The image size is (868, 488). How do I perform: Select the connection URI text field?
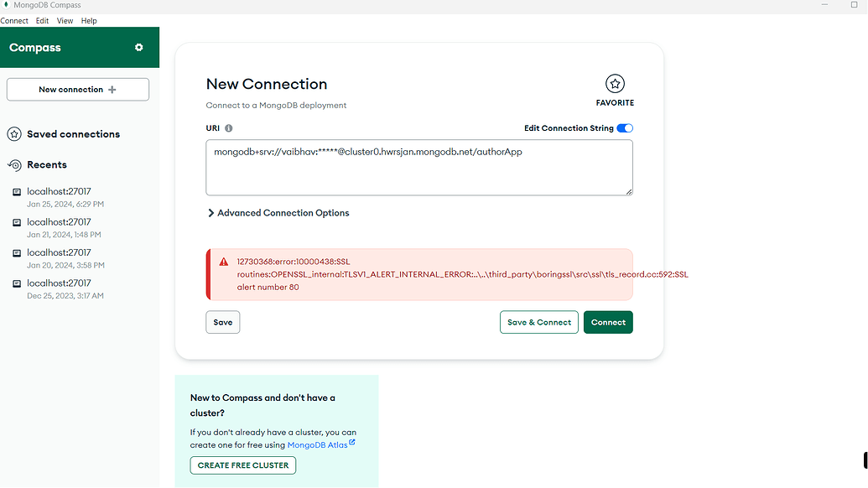click(419, 168)
